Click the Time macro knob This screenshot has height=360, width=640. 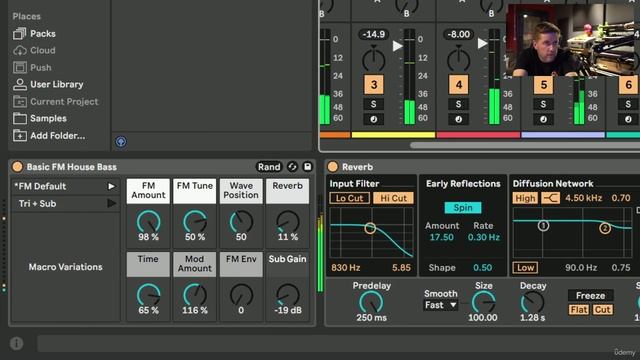point(148,296)
